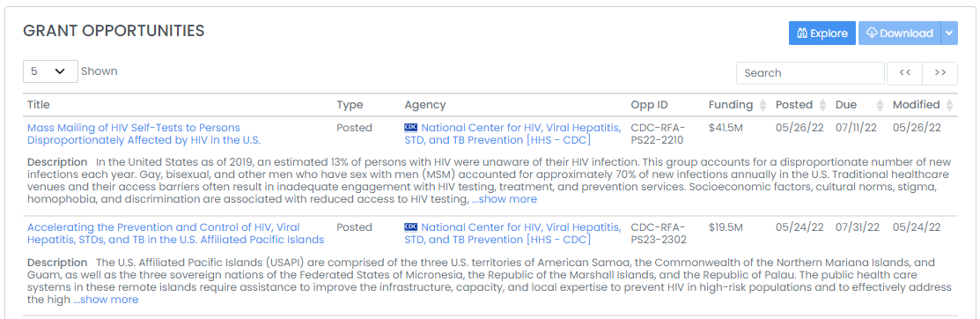This screenshot has height=319, width=980.
Task: Open National Center for HIV agency link in first row
Action: [x=513, y=134]
